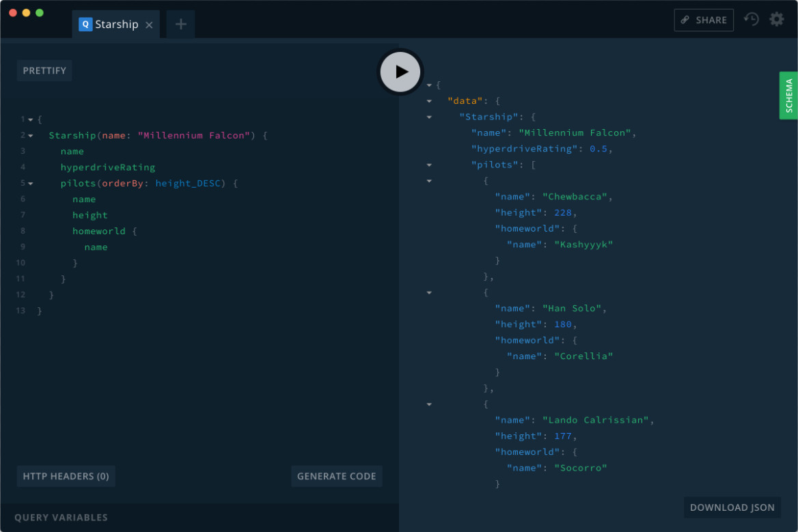Image resolution: width=798 pixels, height=532 pixels.
Task: Click nested name field on line 9
Action: (x=96, y=247)
